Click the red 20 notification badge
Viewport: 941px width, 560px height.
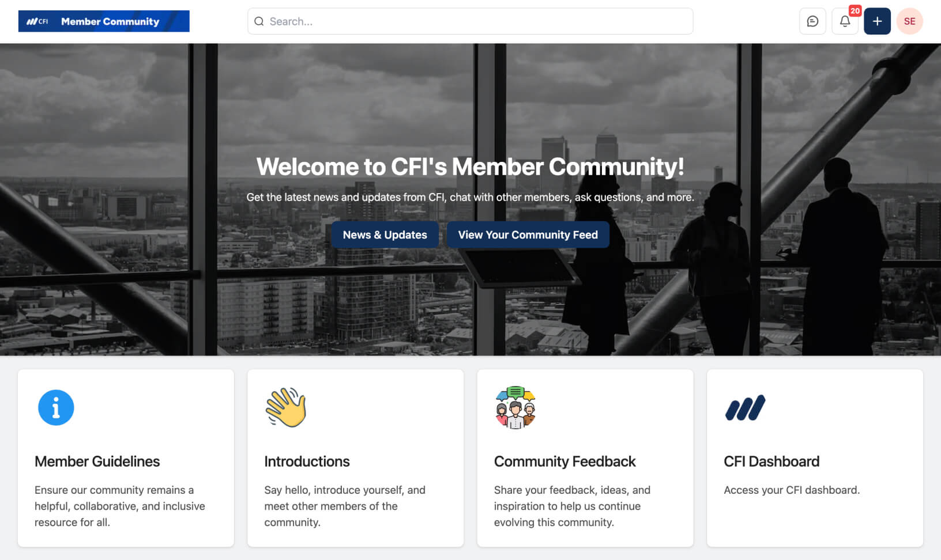pos(855,11)
